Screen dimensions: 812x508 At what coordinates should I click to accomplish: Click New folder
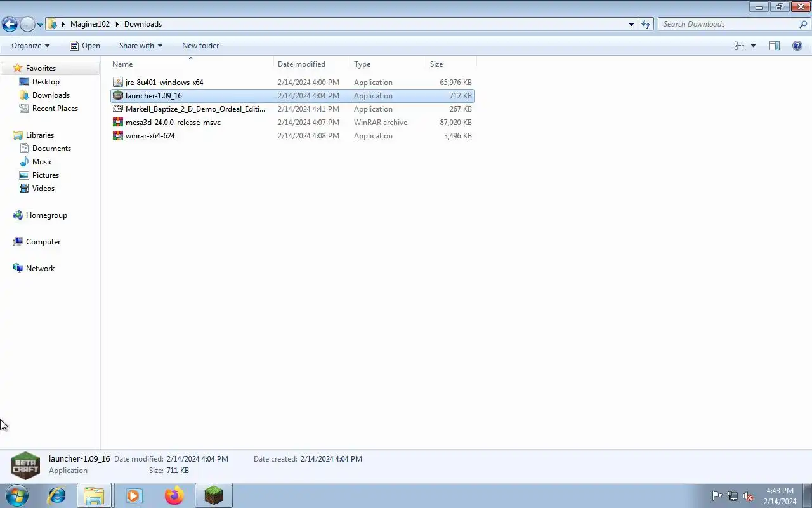(200, 46)
